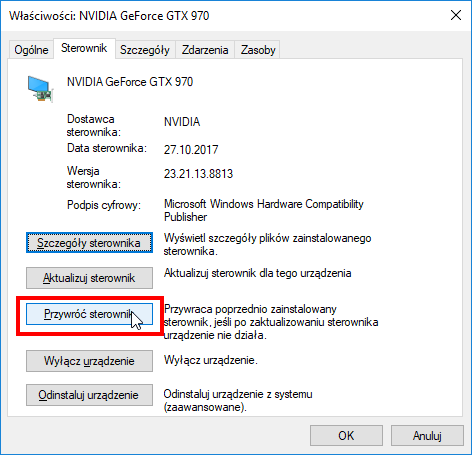
Task: Go to the Zdarzenia tab
Action: tap(205, 50)
